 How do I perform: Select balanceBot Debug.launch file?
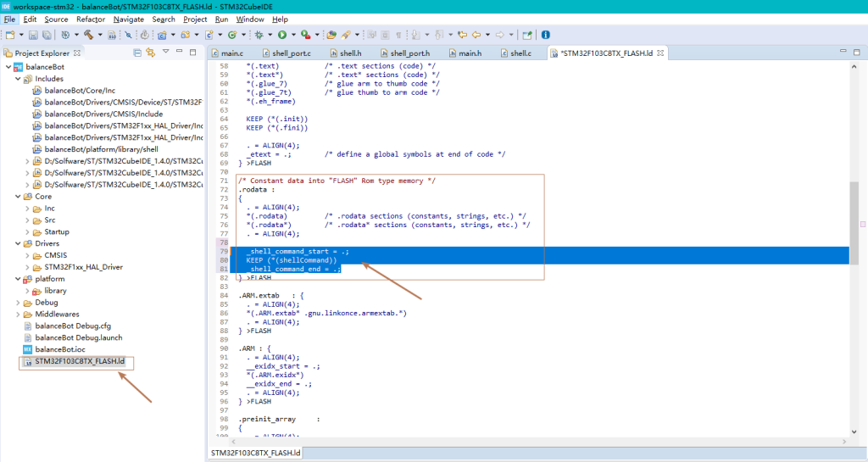[78, 337]
